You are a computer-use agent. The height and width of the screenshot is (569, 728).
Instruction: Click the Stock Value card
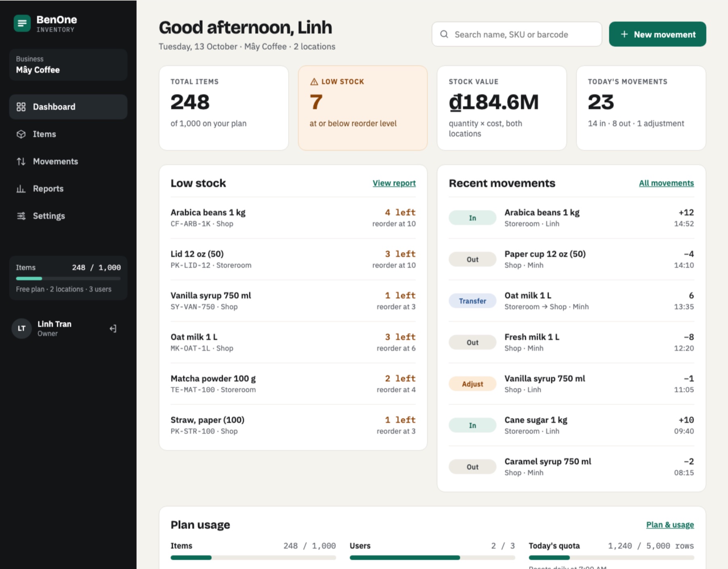pyautogui.click(x=502, y=108)
